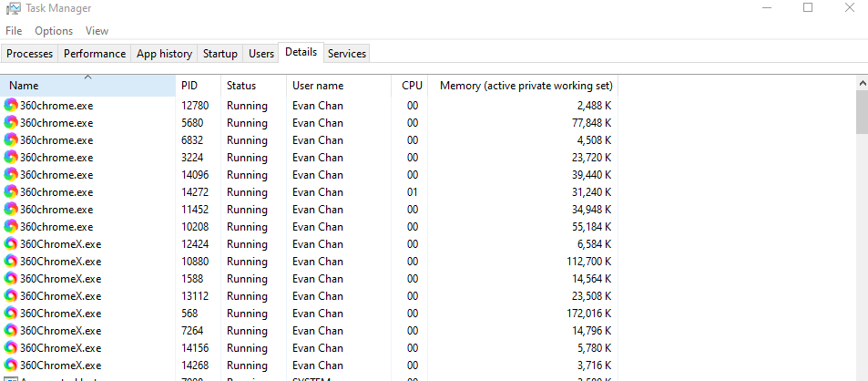Click icon of 360chrome.exe PID 14272
Image resolution: width=868 pixels, height=381 pixels.
coord(11,192)
